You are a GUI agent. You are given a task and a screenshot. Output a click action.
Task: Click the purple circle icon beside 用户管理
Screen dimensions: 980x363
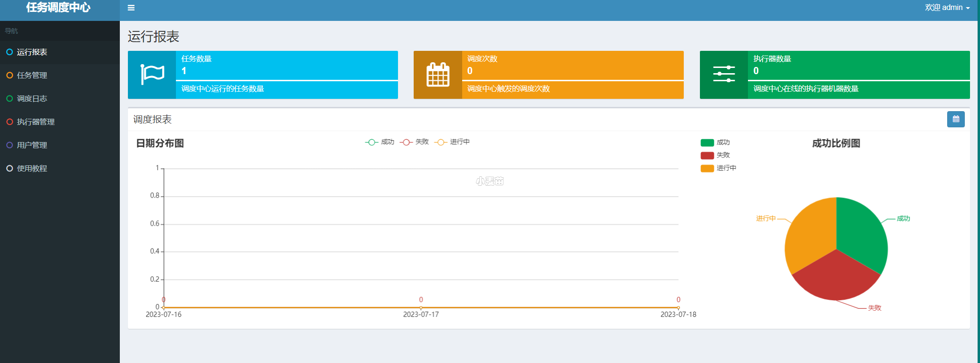(10, 145)
